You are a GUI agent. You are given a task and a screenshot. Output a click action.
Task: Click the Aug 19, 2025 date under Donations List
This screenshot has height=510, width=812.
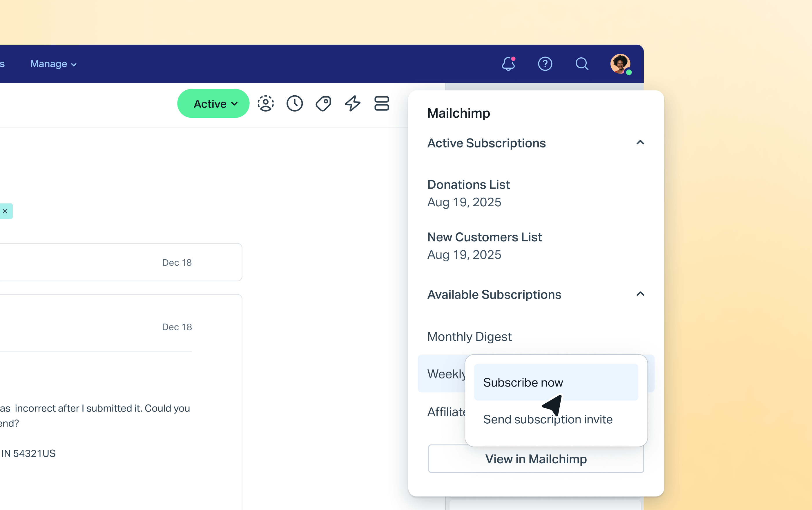(x=464, y=202)
